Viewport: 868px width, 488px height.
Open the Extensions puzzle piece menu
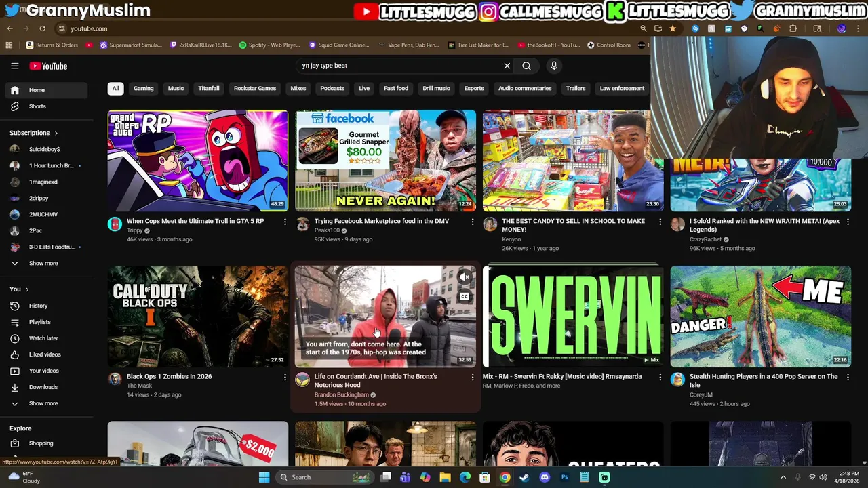click(x=793, y=28)
